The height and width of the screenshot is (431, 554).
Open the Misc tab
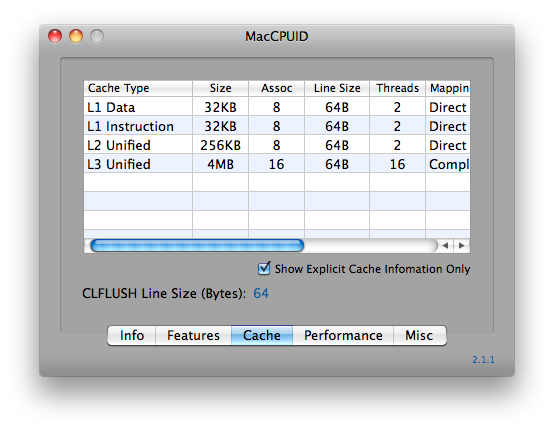coord(419,335)
